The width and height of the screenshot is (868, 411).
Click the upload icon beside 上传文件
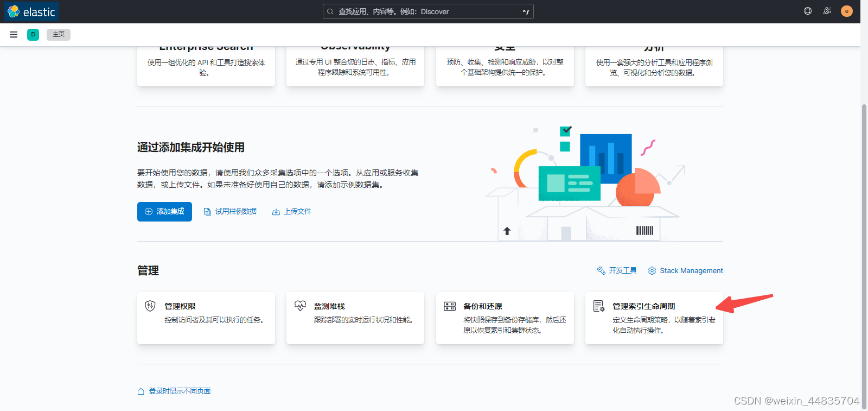tap(276, 212)
